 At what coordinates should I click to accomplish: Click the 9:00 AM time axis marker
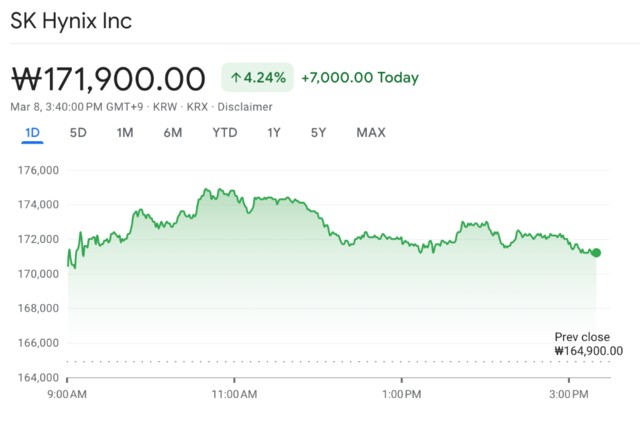(67, 395)
